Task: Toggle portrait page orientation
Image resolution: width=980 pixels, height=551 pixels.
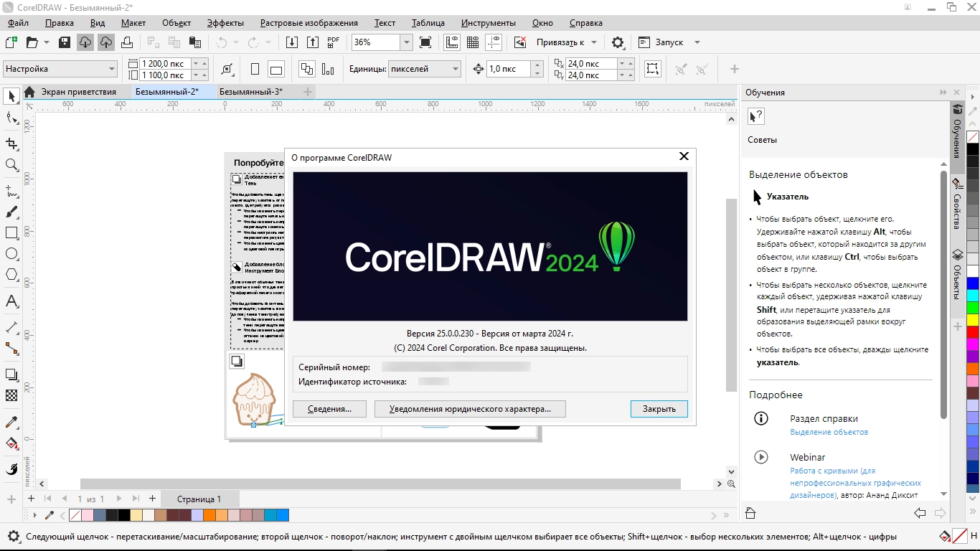Action: click(x=255, y=69)
